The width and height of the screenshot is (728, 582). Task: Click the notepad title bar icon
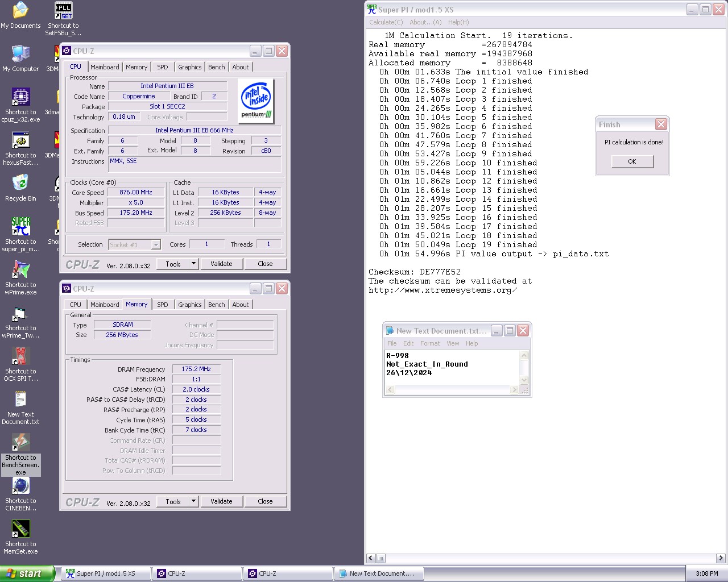pos(390,330)
